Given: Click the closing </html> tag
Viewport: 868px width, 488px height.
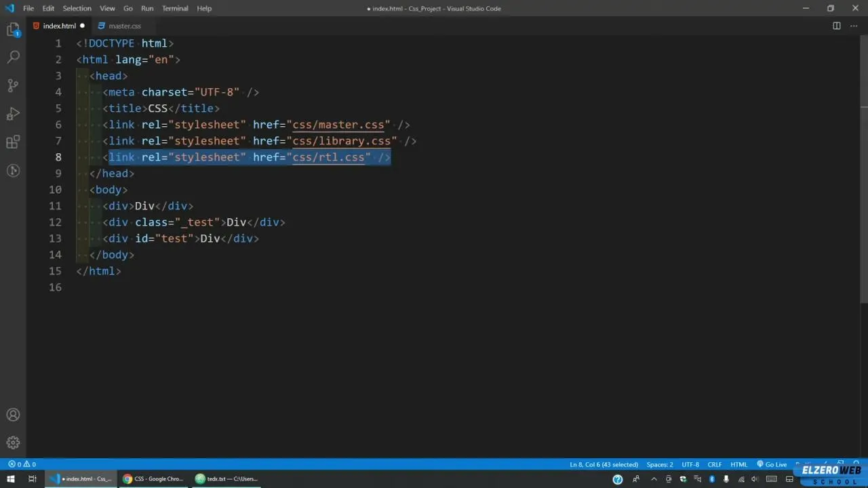Looking at the screenshot, I should coord(99,271).
